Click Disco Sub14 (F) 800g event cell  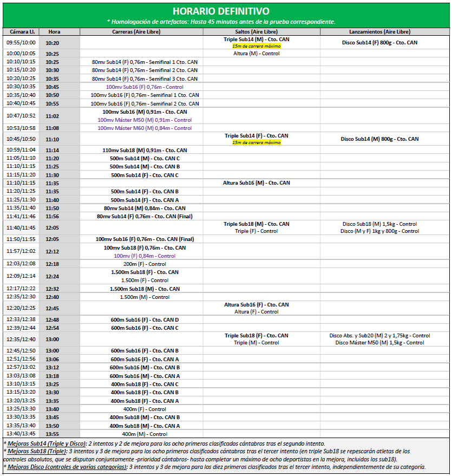(379, 42)
